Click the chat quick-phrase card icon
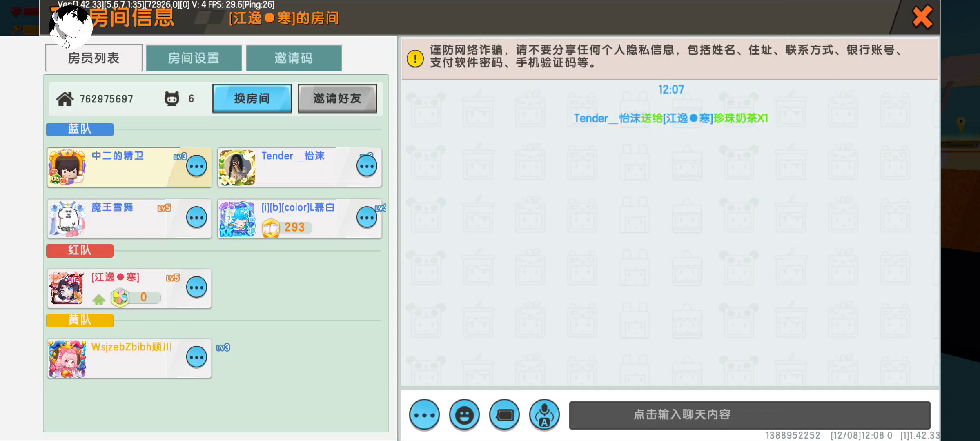 coord(504,415)
